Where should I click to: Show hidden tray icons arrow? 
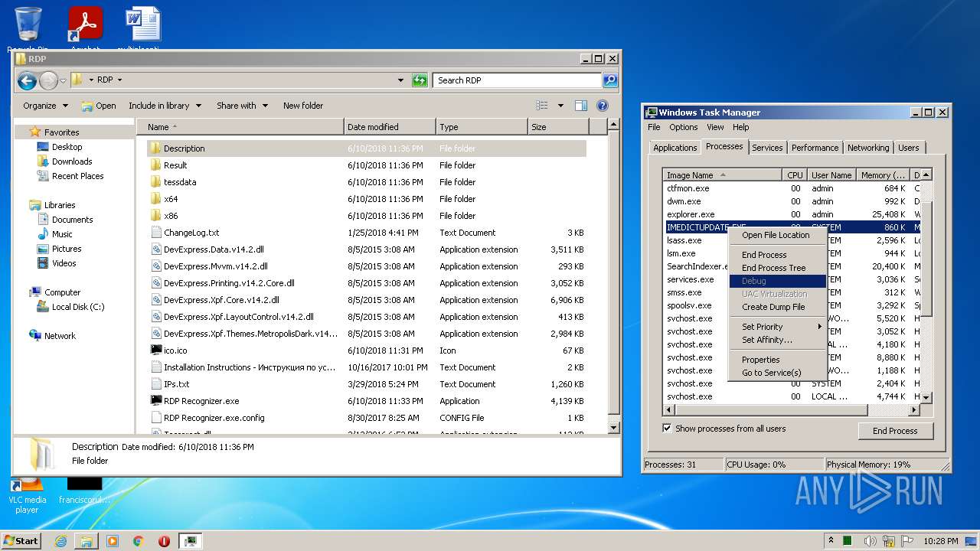point(831,540)
